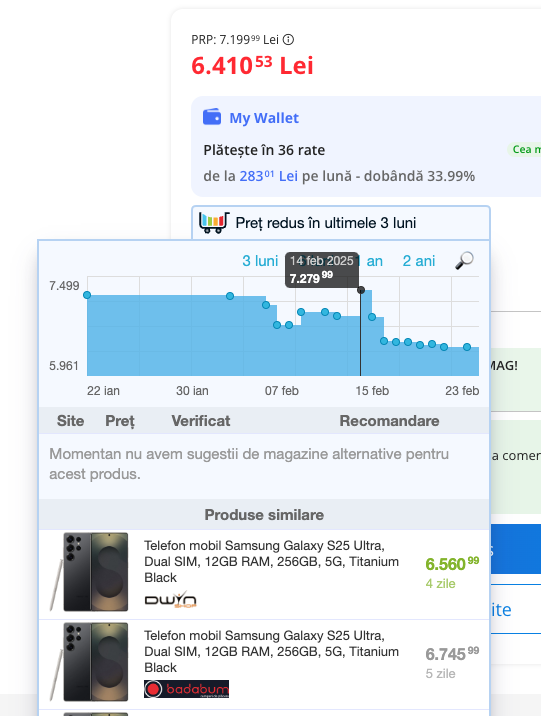541x716 pixels.
Task: Click the 15 feb date axis label
Action: pyautogui.click(x=373, y=391)
